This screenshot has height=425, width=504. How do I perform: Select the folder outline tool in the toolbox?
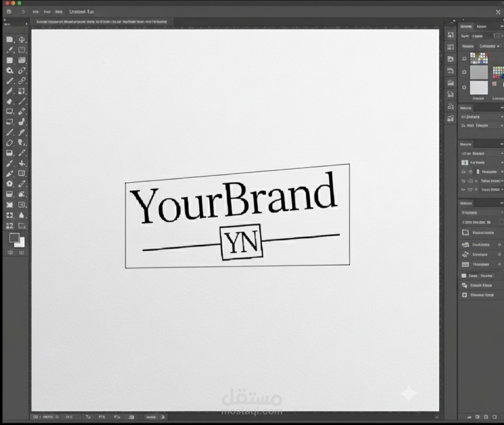coord(21,226)
